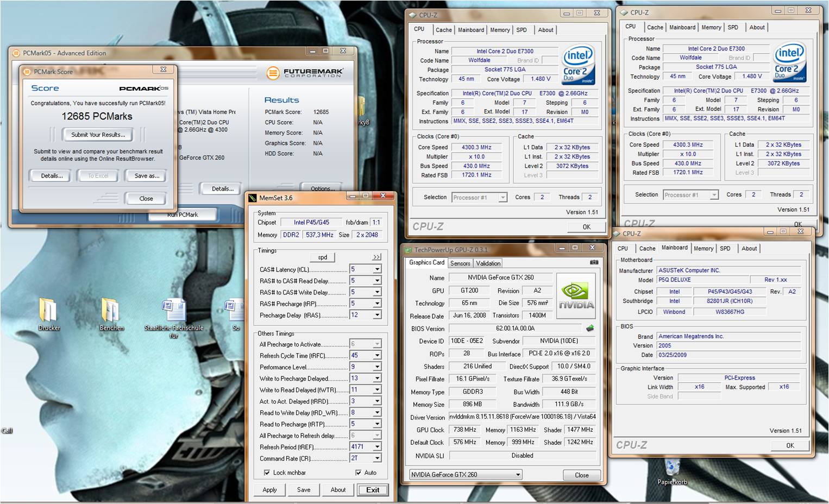Viewport: 829px width, 504px height.
Task: Open the Drucker desktop folder
Action: click(49, 313)
